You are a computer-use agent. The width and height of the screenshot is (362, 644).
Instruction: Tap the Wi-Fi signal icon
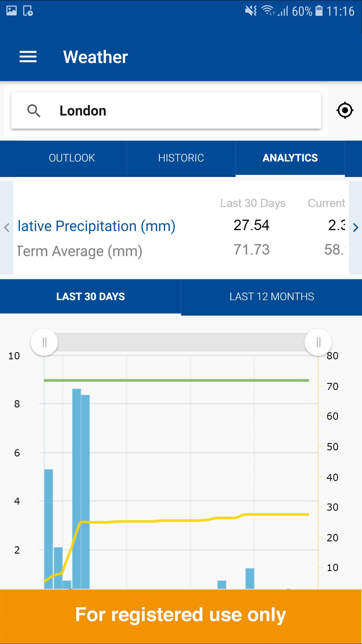(x=268, y=11)
